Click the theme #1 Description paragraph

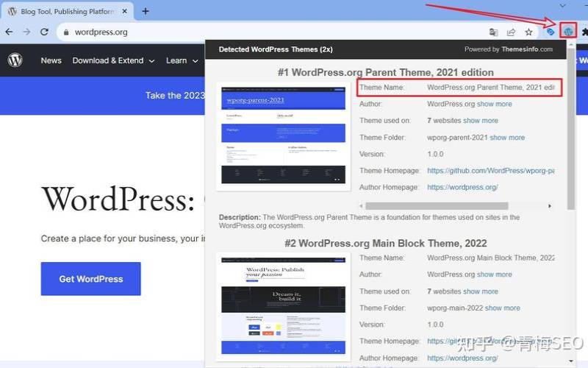tap(370, 222)
